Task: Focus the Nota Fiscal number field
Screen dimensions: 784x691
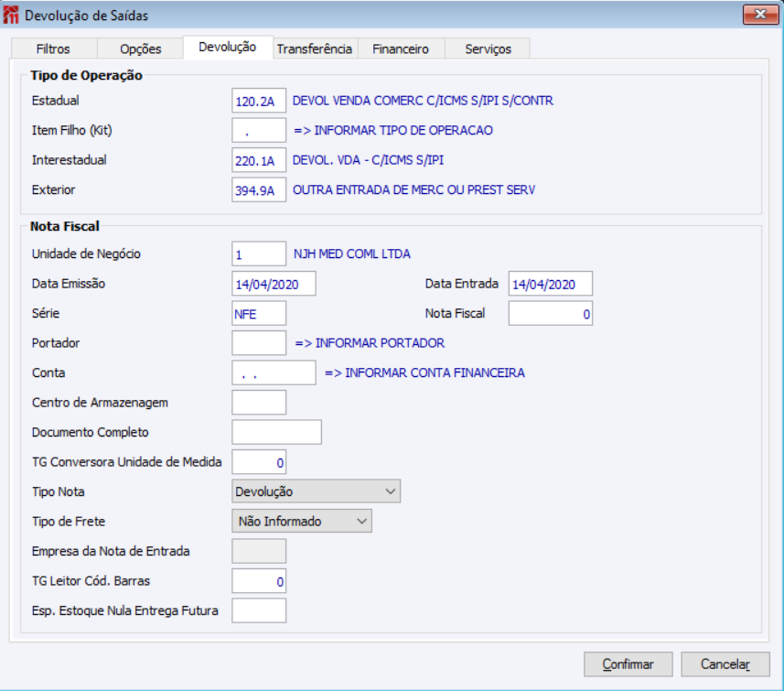Action: 551,314
